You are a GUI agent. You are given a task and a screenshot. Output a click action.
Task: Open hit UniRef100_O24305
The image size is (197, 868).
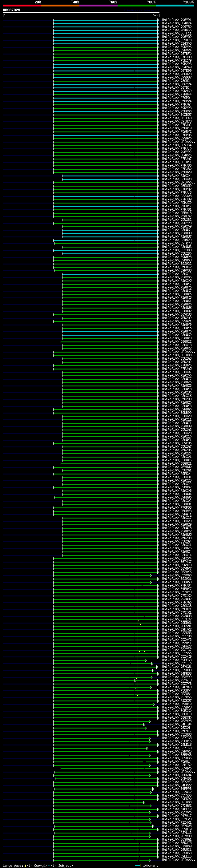coord(177,43)
